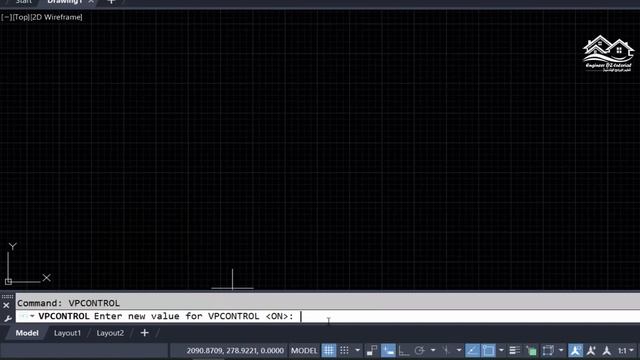
Task: Open isometric drafting plane dropdown
Action: pyautogui.click(x=459, y=350)
